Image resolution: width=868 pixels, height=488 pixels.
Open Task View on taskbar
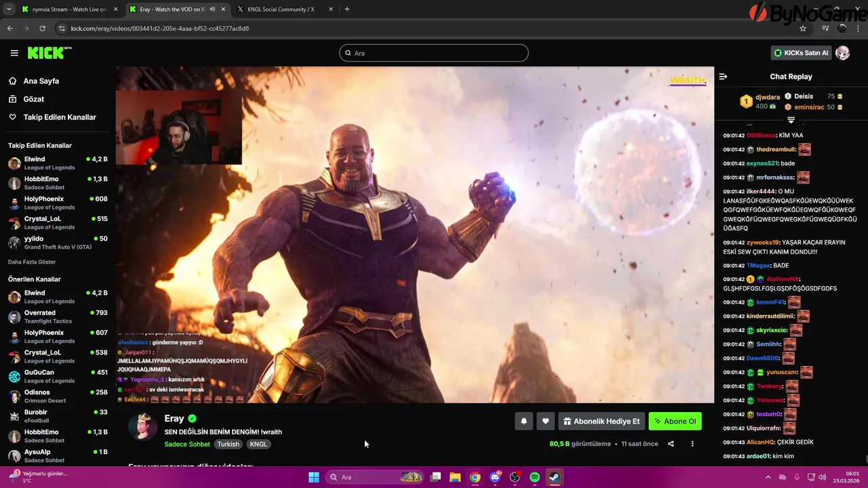435,477
